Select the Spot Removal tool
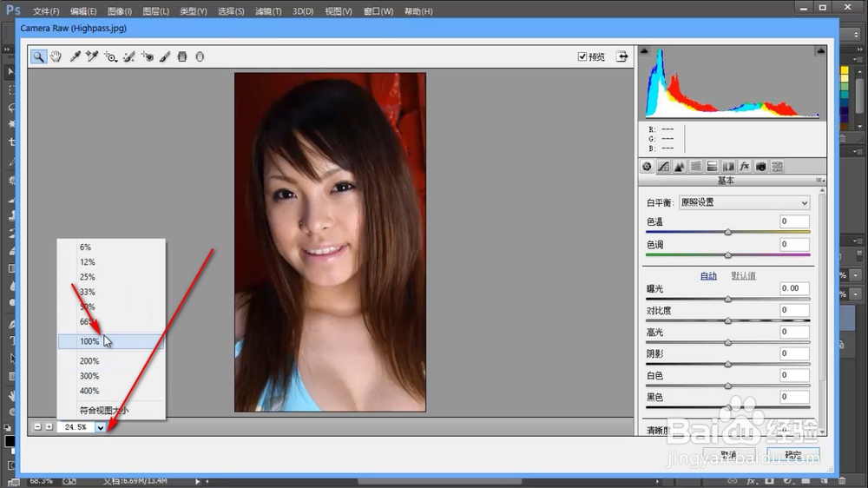 [129, 56]
